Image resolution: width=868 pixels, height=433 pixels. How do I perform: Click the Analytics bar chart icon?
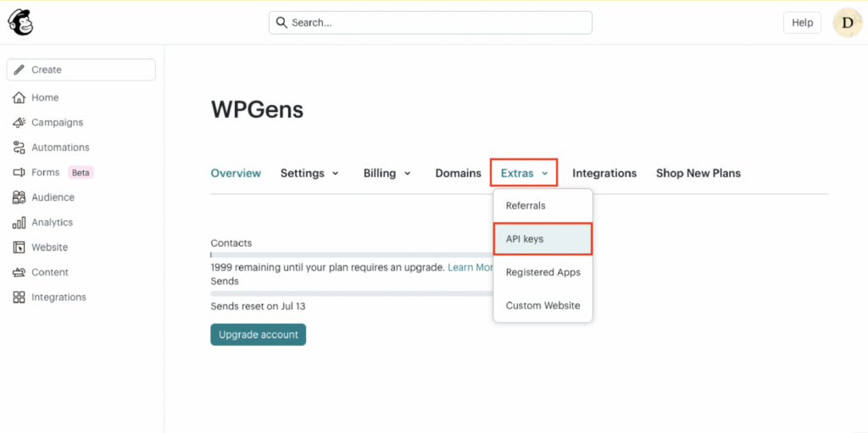pos(19,223)
